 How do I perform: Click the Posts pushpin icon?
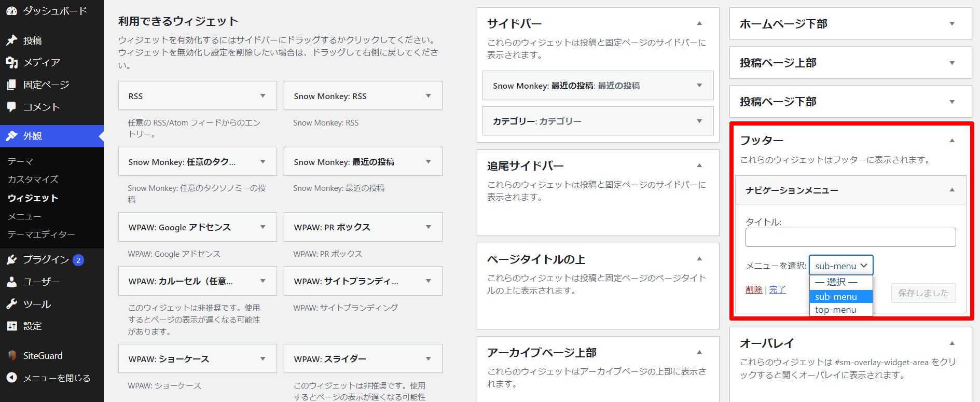[x=11, y=40]
